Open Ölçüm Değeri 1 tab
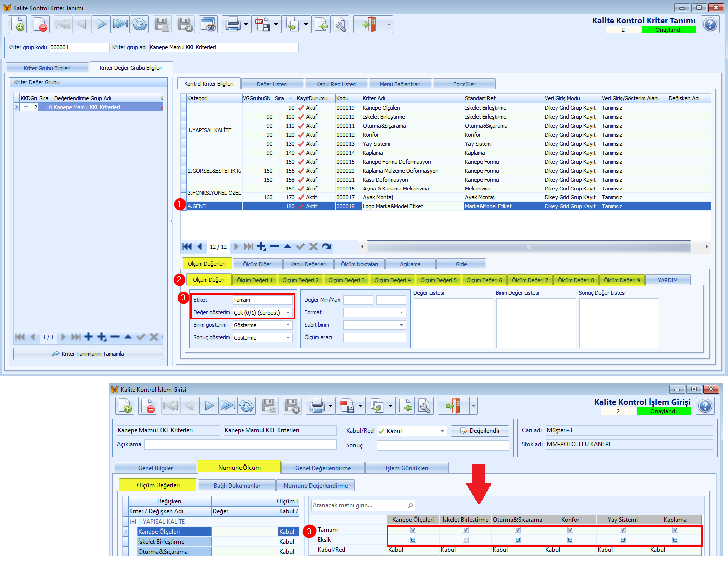Viewport: 728px width, 569px height. pos(254,280)
